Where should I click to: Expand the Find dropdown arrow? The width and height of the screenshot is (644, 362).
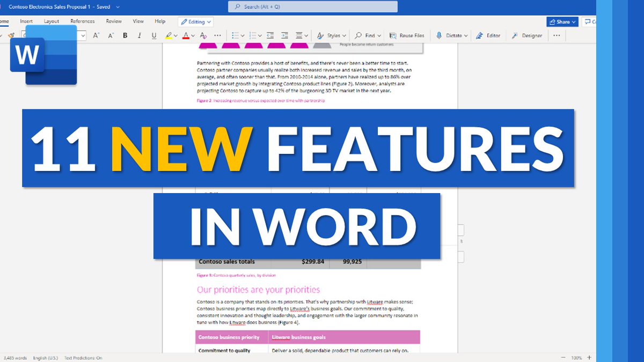click(x=379, y=36)
